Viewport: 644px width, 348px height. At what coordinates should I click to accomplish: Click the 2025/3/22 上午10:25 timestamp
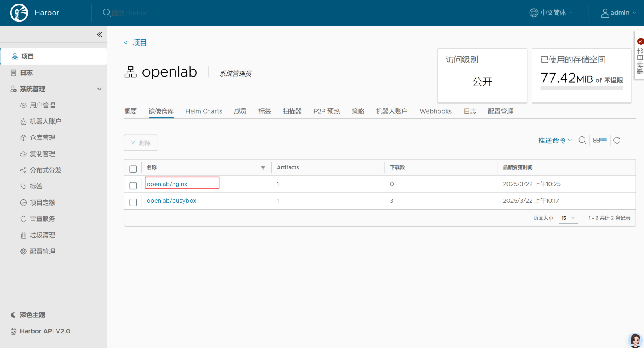(532, 184)
